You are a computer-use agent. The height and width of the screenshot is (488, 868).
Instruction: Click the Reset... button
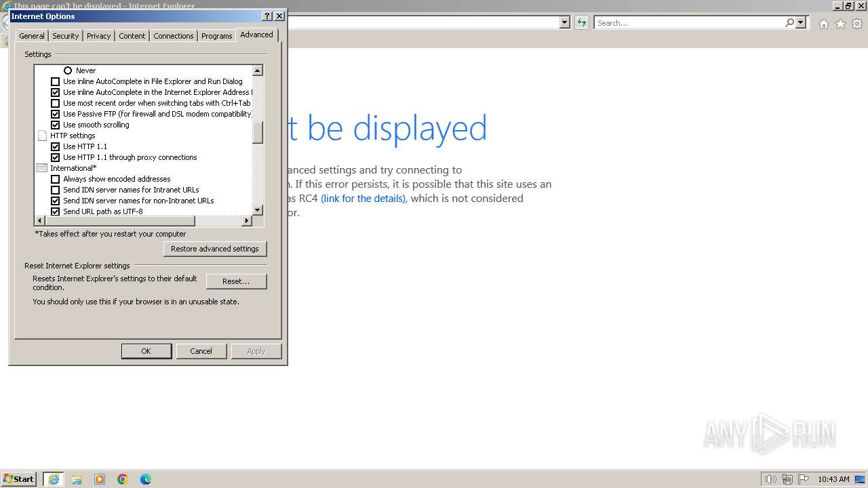click(236, 281)
